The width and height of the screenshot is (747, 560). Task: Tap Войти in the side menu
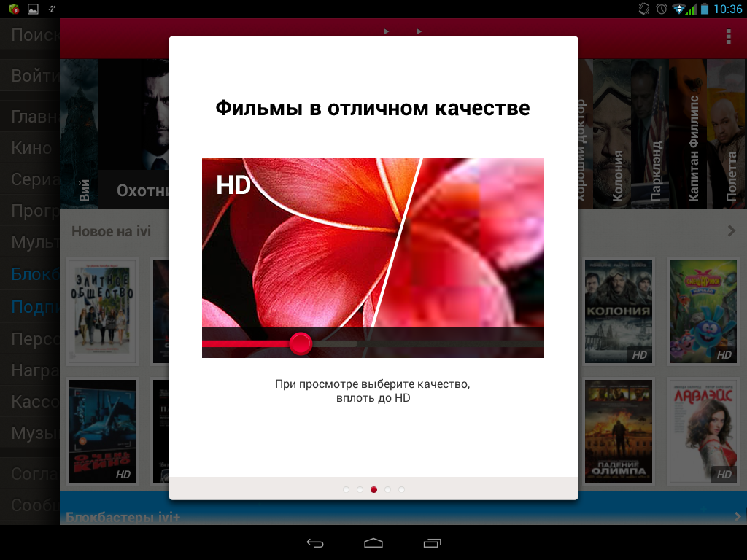(33, 76)
